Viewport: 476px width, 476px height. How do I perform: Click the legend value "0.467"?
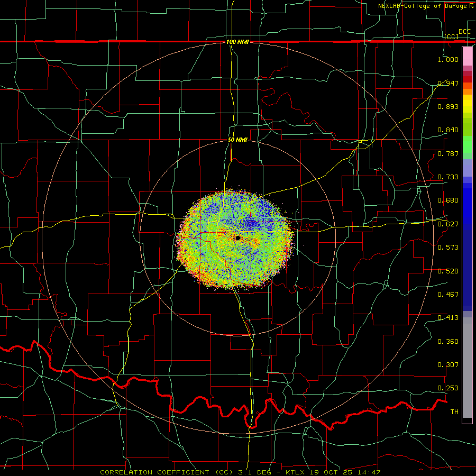coord(448,294)
